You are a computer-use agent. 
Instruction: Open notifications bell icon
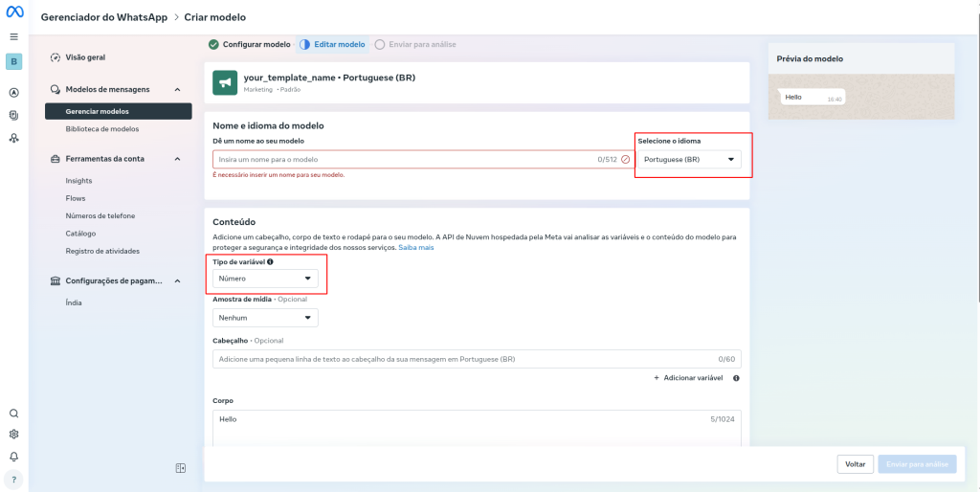tap(13, 457)
